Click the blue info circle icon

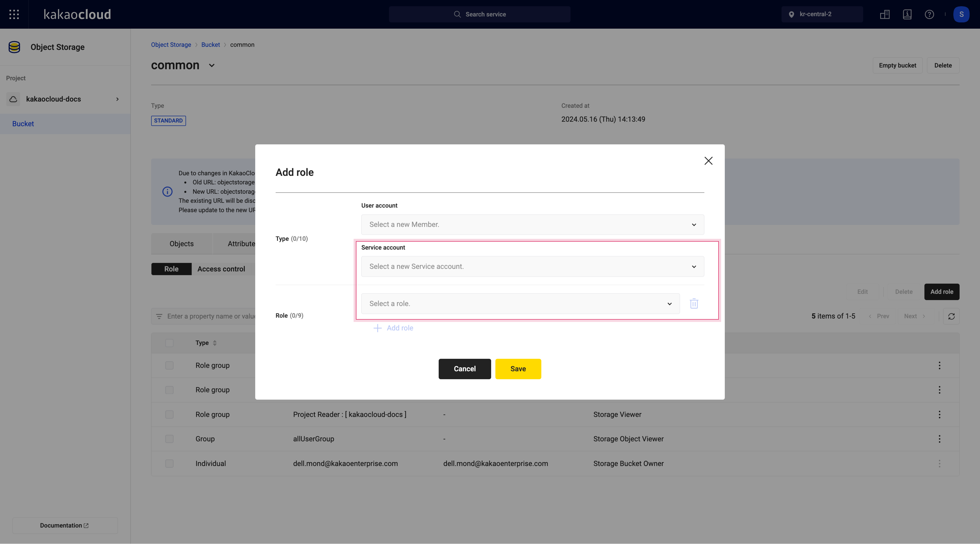click(167, 192)
